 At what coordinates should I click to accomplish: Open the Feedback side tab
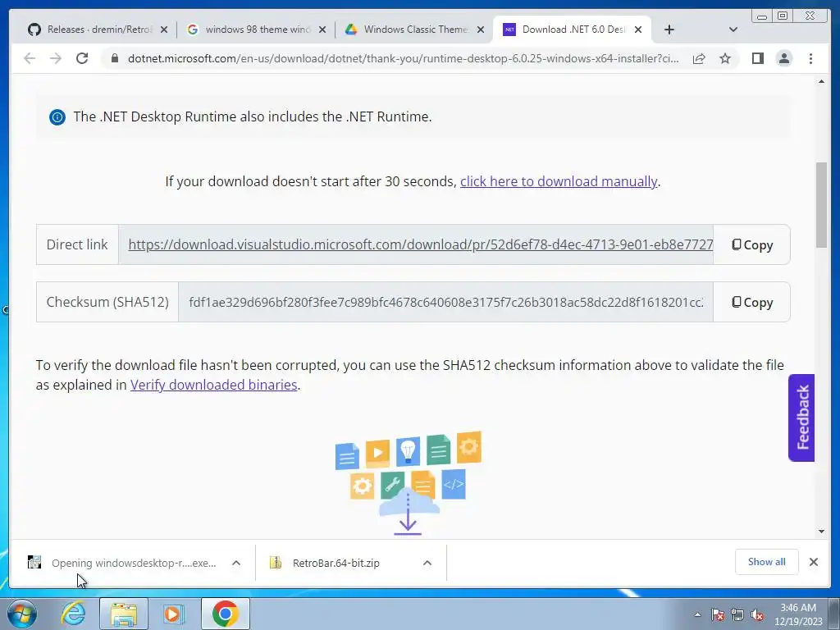801,418
